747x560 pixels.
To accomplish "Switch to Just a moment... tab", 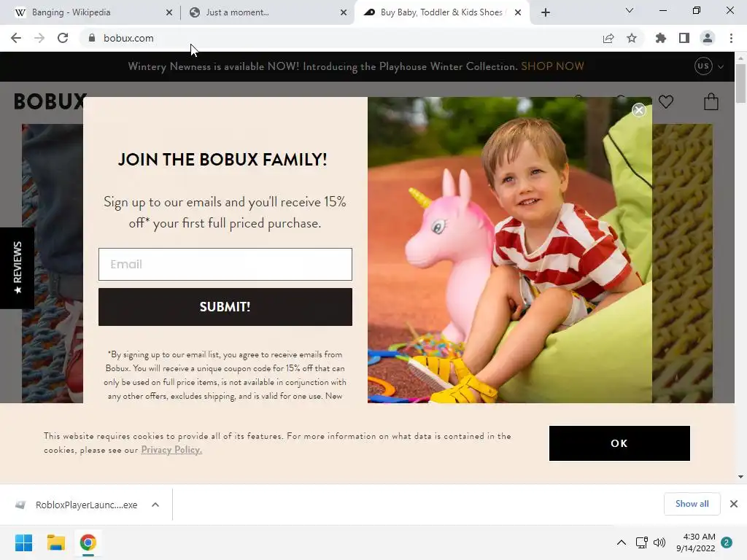I will coord(237,12).
